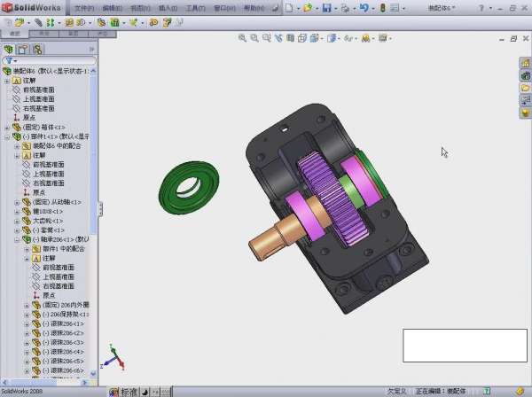
Task: Open the 文件(F) menu
Action: [83, 7]
